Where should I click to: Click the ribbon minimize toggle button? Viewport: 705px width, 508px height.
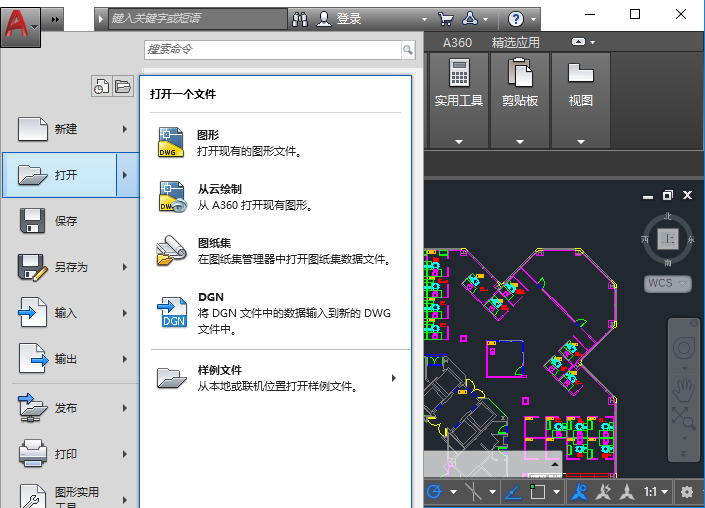578,42
